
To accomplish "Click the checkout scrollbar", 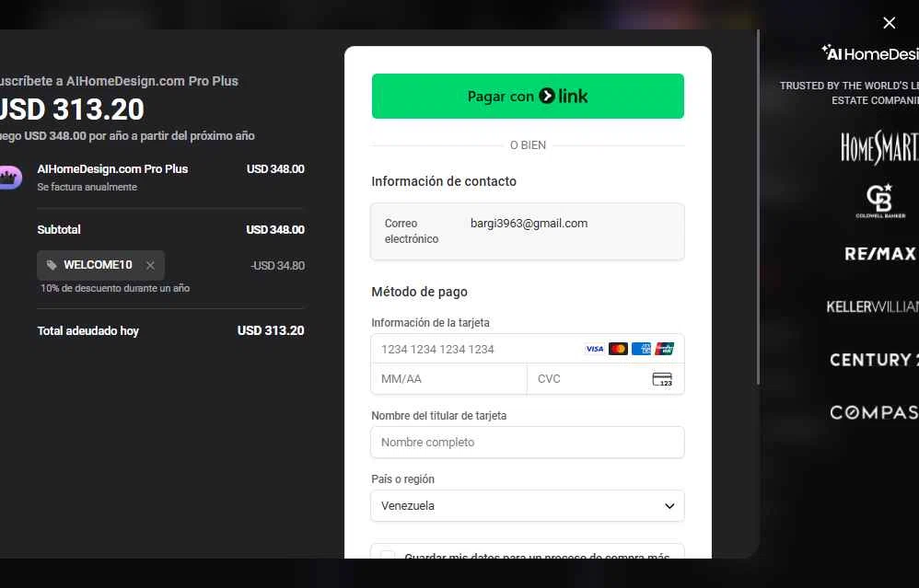I will click(x=758, y=208).
